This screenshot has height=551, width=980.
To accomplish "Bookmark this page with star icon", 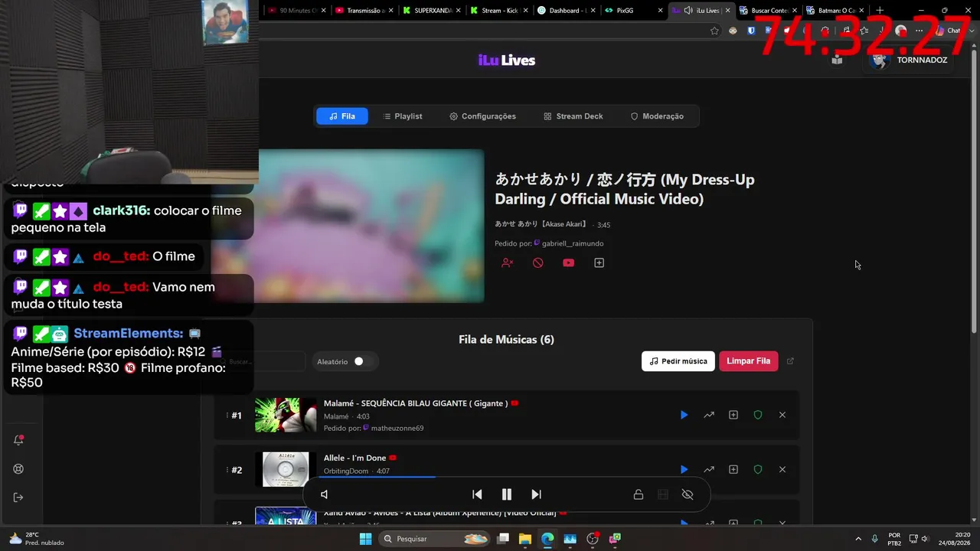I will [x=714, y=31].
